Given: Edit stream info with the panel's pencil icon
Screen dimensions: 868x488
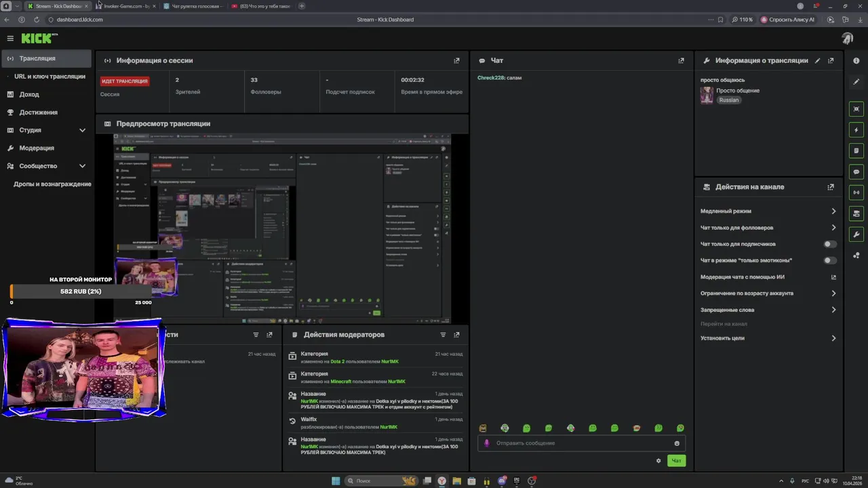Looking at the screenshot, I should click(x=817, y=60).
